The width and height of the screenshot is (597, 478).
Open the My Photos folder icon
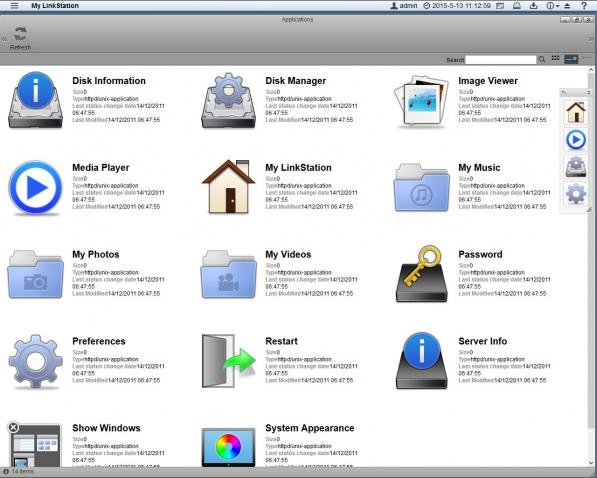[x=35, y=274]
